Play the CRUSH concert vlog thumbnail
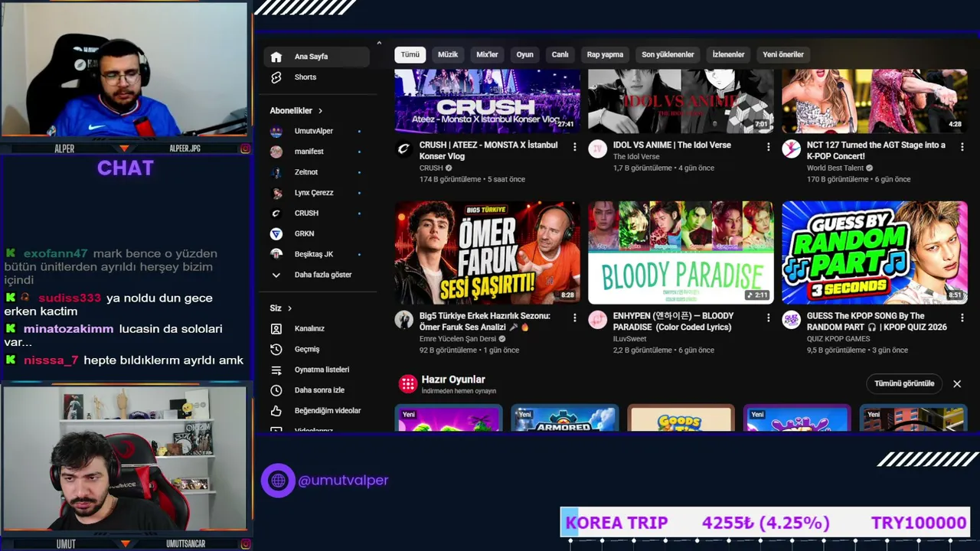This screenshot has width=980, height=551. pyautogui.click(x=487, y=101)
